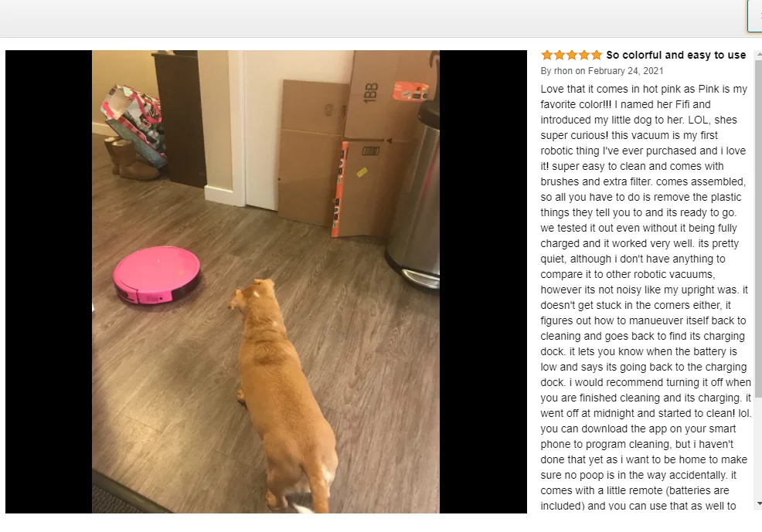Click the scrollbar down arrow in review panel
The image size is (762, 532).
click(x=759, y=504)
